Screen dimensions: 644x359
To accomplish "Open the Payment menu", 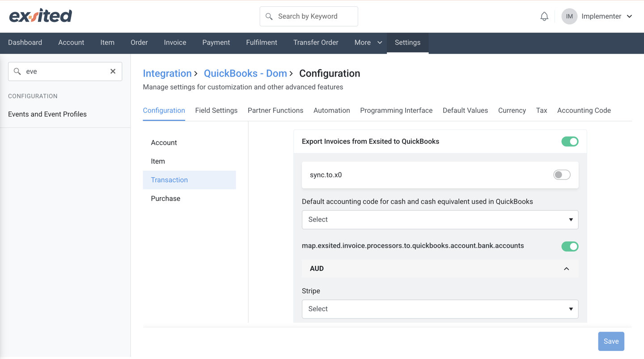I will point(216,43).
